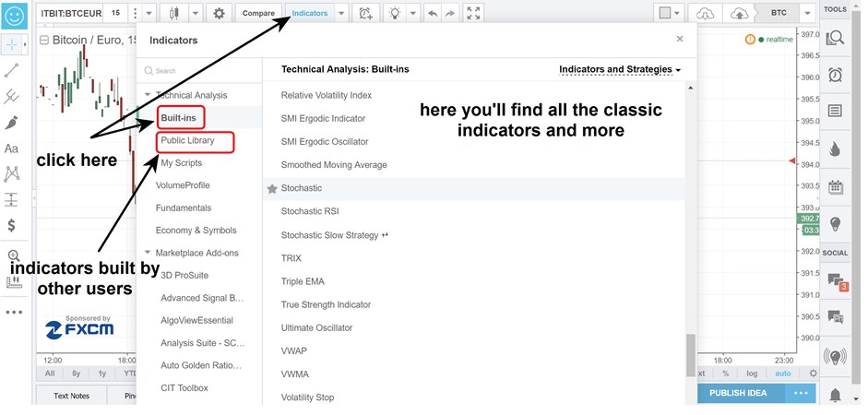Click the Compare button
Viewport: 868px width, 415px height.
coord(258,13)
